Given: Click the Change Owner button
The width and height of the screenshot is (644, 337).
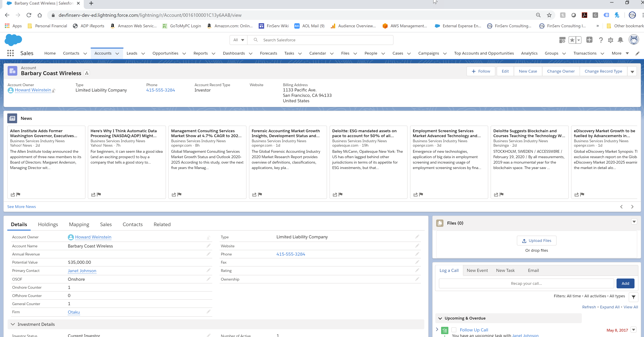Looking at the screenshot, I should pos(561,71).
